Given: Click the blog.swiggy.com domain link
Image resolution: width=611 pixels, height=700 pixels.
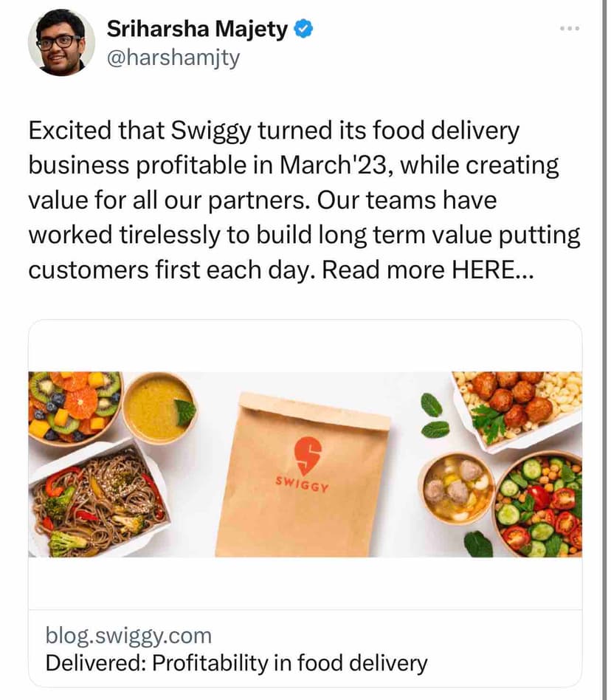Looking at the screenshot, I should point(128,636).
